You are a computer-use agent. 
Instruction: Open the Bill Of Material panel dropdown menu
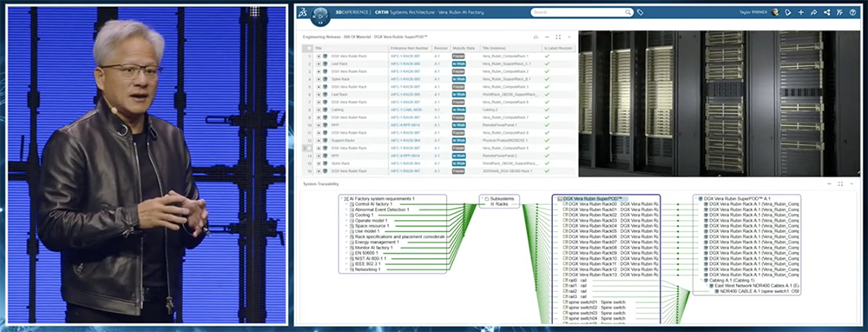point(569,37)
